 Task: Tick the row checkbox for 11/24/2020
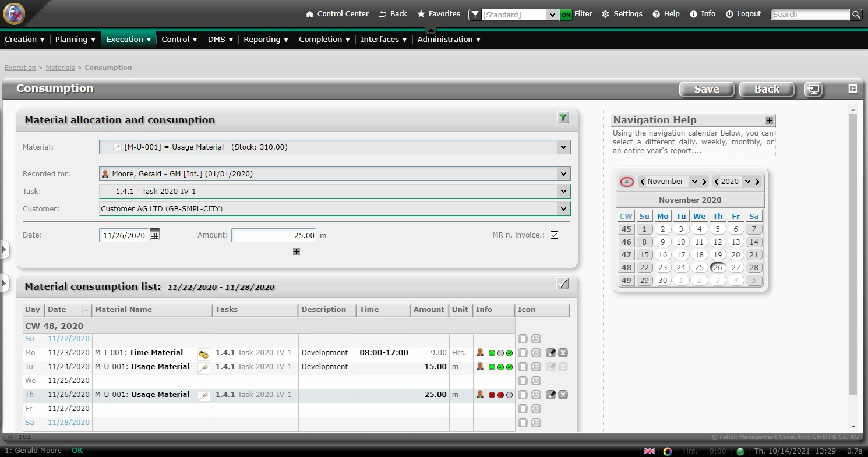click(x=523, y=367)
